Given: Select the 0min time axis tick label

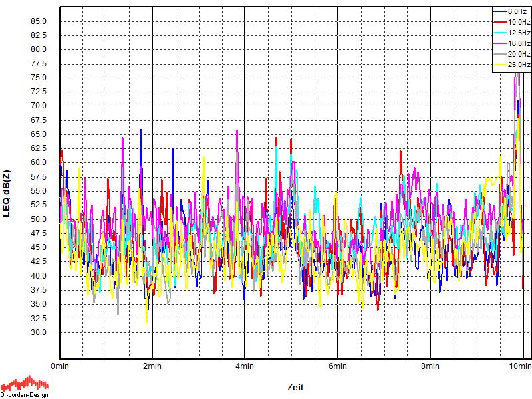Looking at the screenshot, I should [60, 366].
